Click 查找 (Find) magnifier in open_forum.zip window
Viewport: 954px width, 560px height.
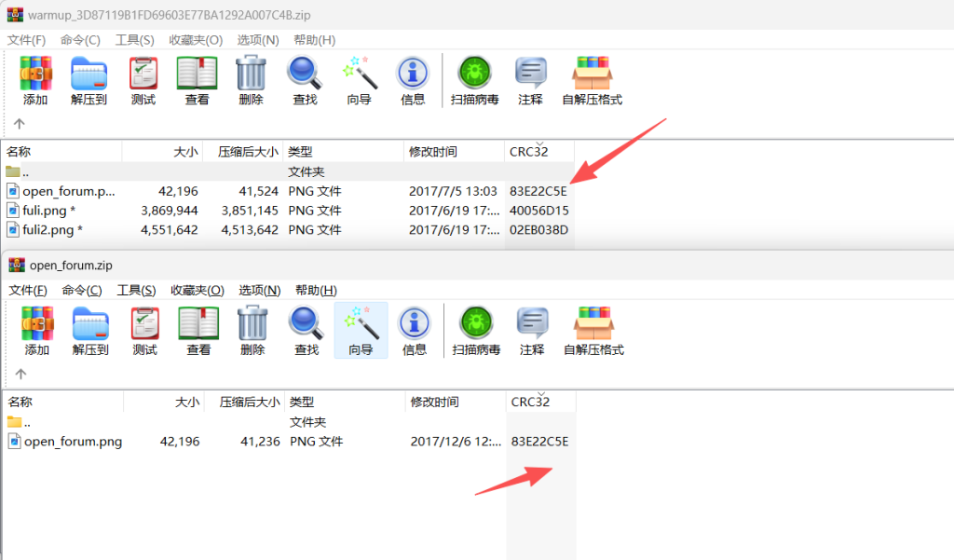[x=307, y=331]
